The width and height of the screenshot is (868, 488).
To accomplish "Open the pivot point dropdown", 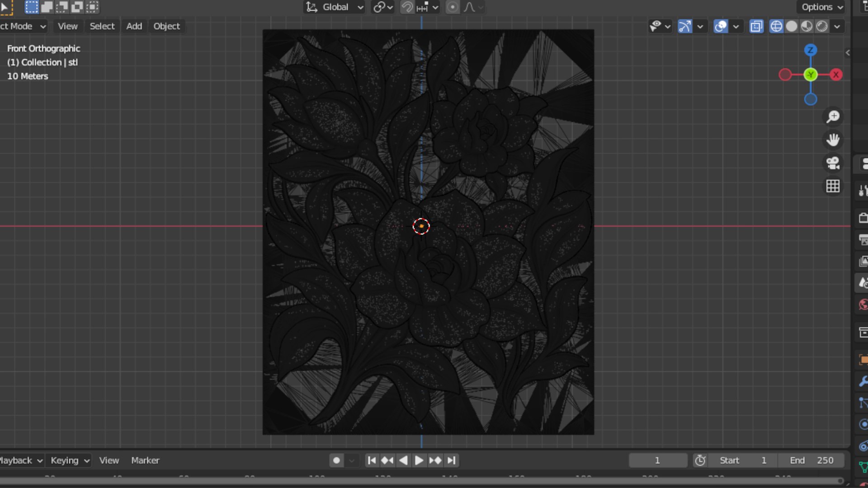I will point(382,7).
